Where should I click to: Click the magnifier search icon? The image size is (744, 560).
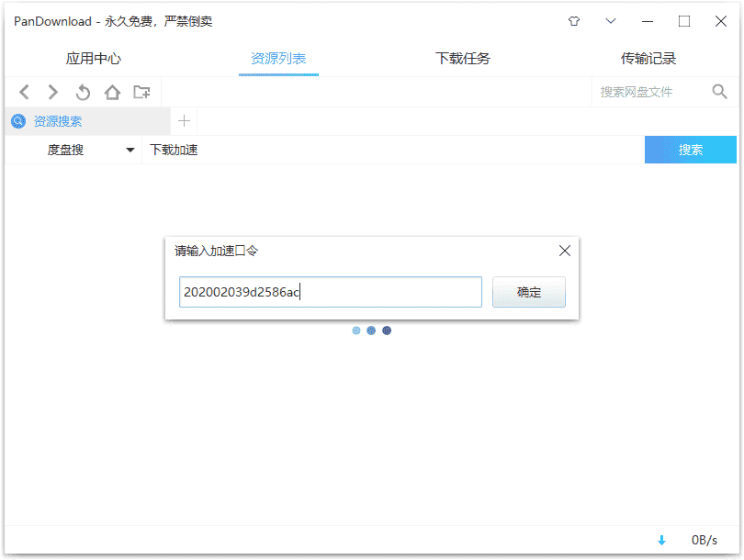pyautogui.click(x=719, y=92)
